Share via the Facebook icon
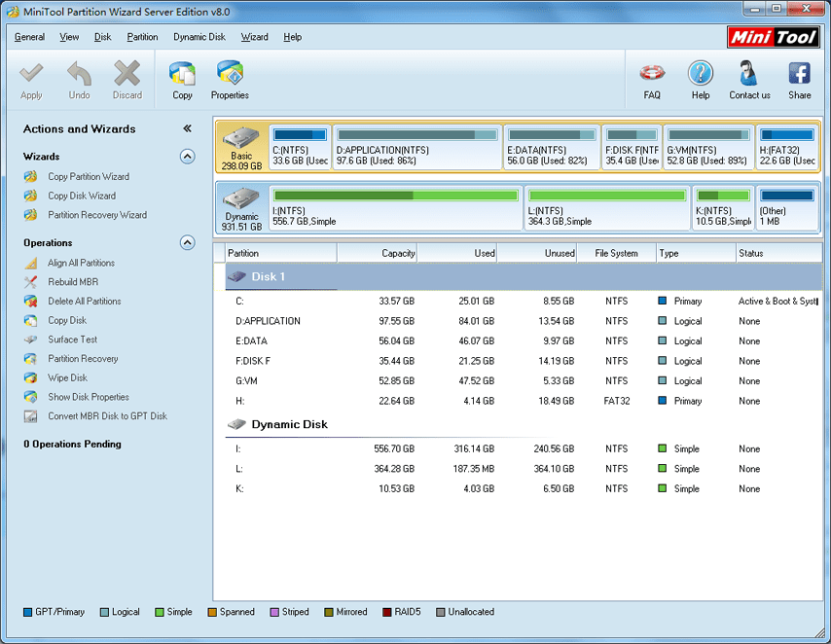This screenshot has width=831, height=644. [x=799, y=80]
